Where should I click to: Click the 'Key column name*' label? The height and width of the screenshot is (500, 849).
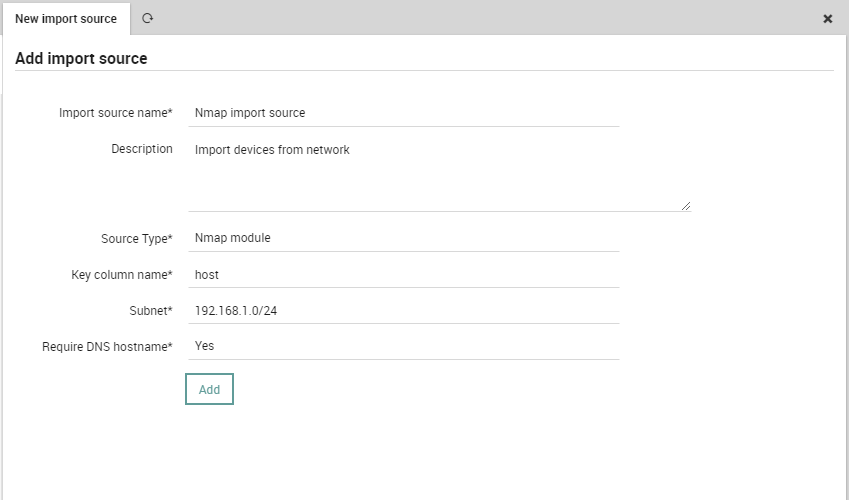pos(122,275)
